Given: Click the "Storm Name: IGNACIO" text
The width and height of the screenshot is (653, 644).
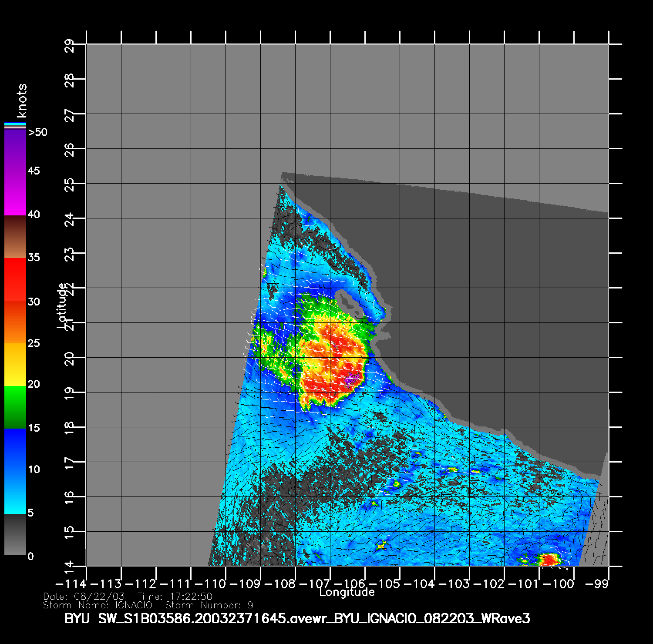Looking at the screenshot, I should pyautogui.click(x=98, y=605).
